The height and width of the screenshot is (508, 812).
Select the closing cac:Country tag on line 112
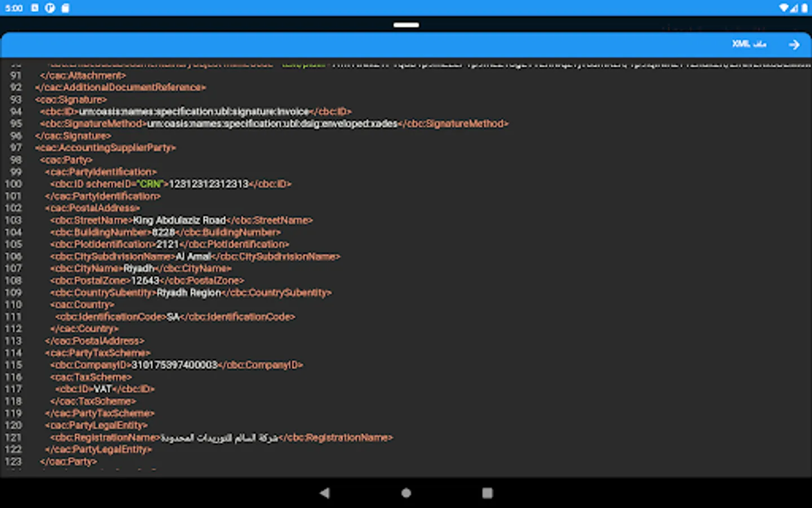point(85,329)
